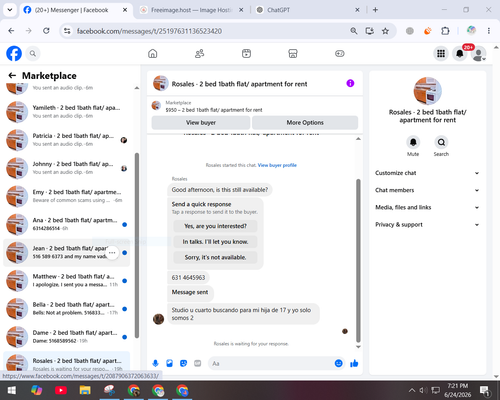Open the browser Extensions puzzle icon

[x=445, y=31]
